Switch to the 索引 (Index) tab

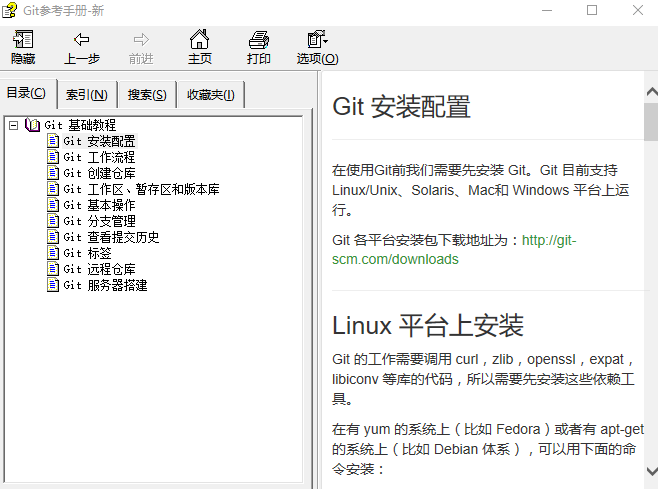coord(87,95)
